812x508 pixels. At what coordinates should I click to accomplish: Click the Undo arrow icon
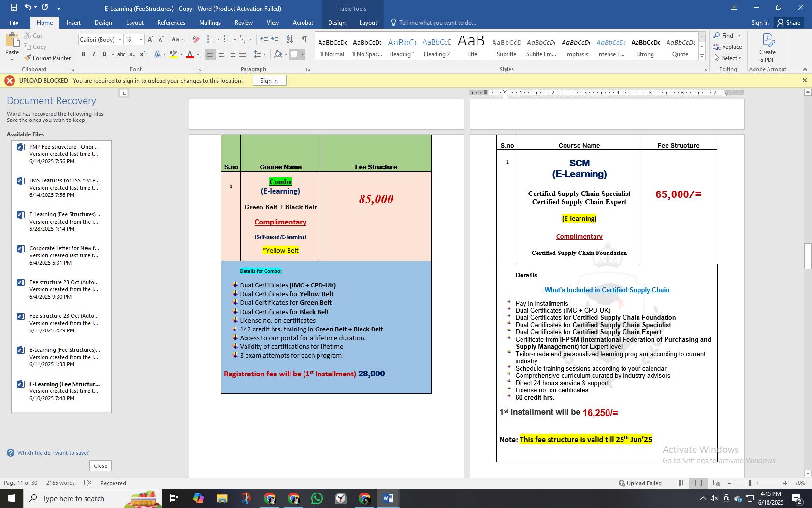(28, 7)
